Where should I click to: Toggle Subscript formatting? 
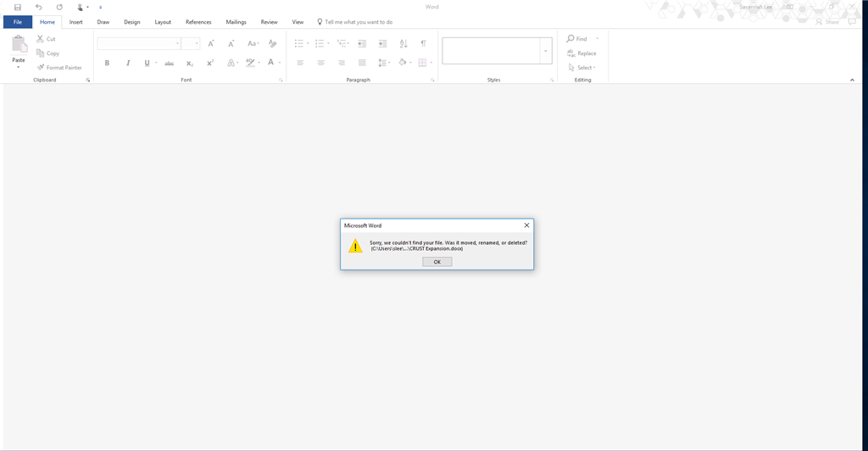(x=190, y=63)
